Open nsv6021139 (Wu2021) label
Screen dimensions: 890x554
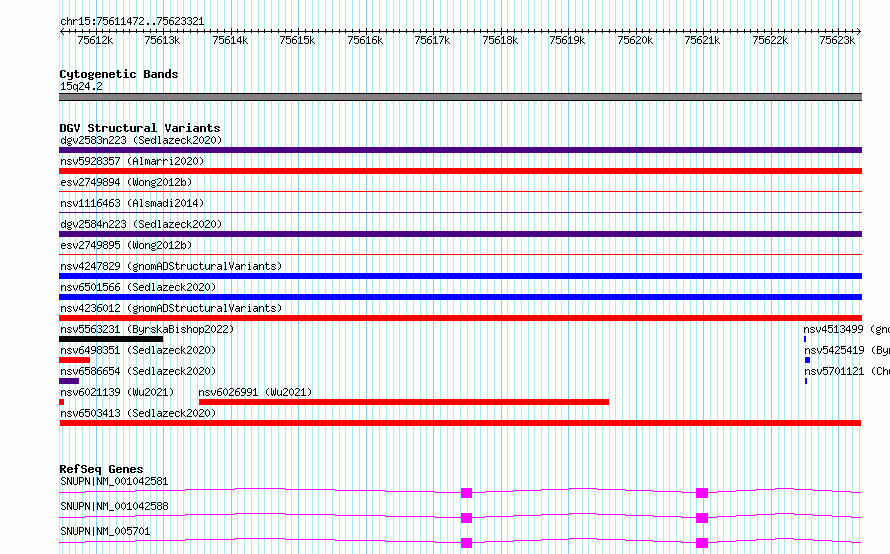(117, 392)
